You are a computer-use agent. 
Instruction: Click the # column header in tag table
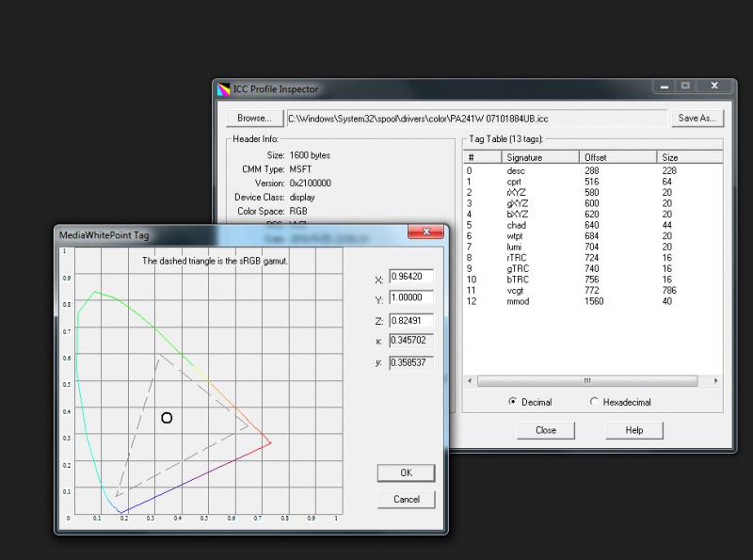(x=483, y=157)
